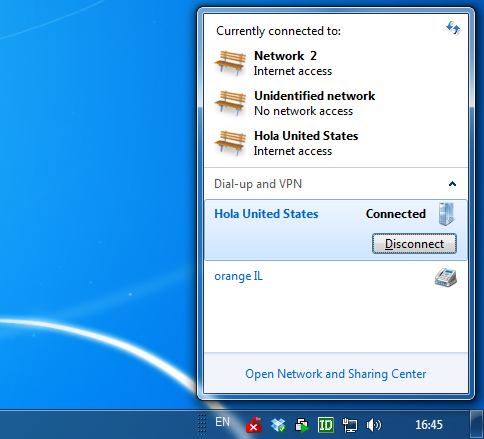Click the Safely Remove Hardware tray icon
484x439 pixels.
coord(302,425)
